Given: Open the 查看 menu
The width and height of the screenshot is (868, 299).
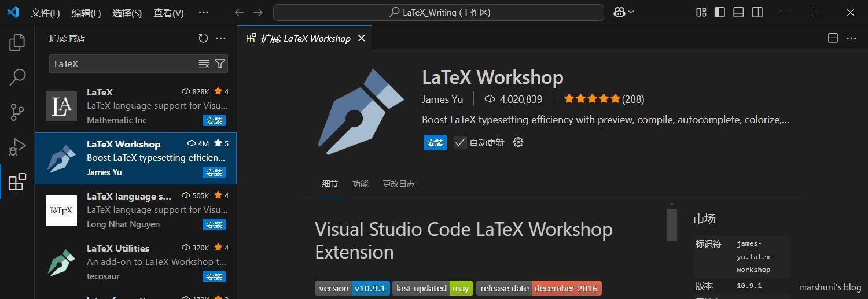Looking at the screenshot, I should pos(168,13).
